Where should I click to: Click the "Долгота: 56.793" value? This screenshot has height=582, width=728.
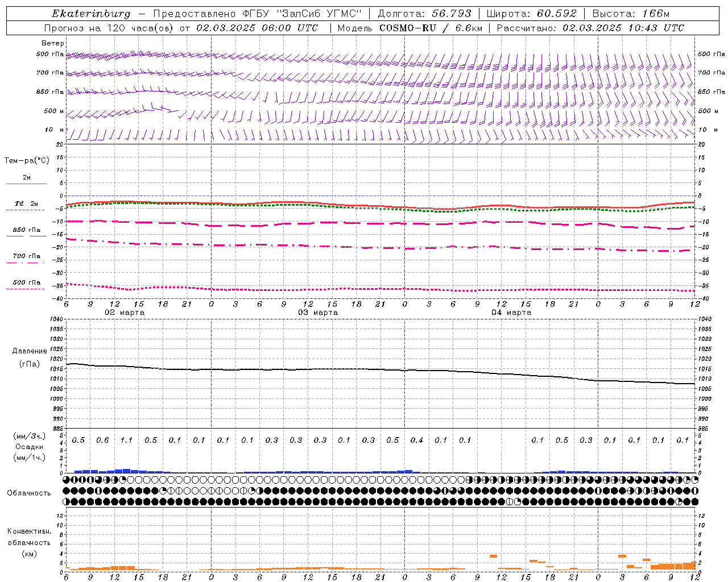point(424,14)
